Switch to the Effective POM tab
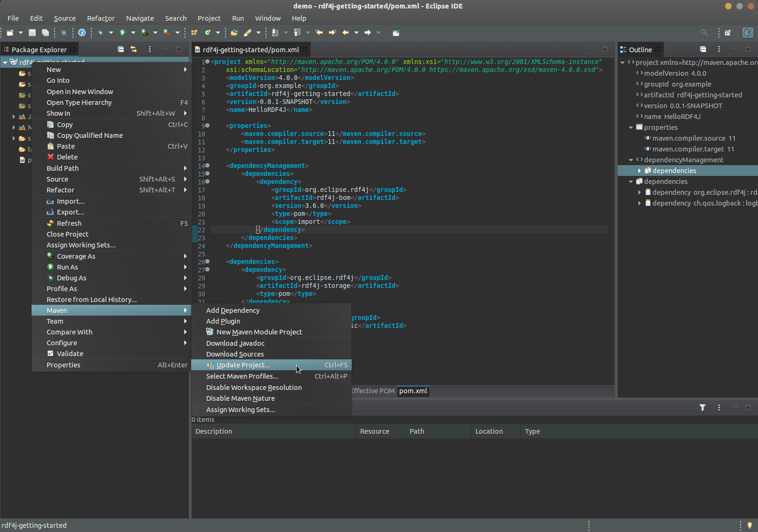The height and width of the screenshot is (532, 758). tap(372, 391)
